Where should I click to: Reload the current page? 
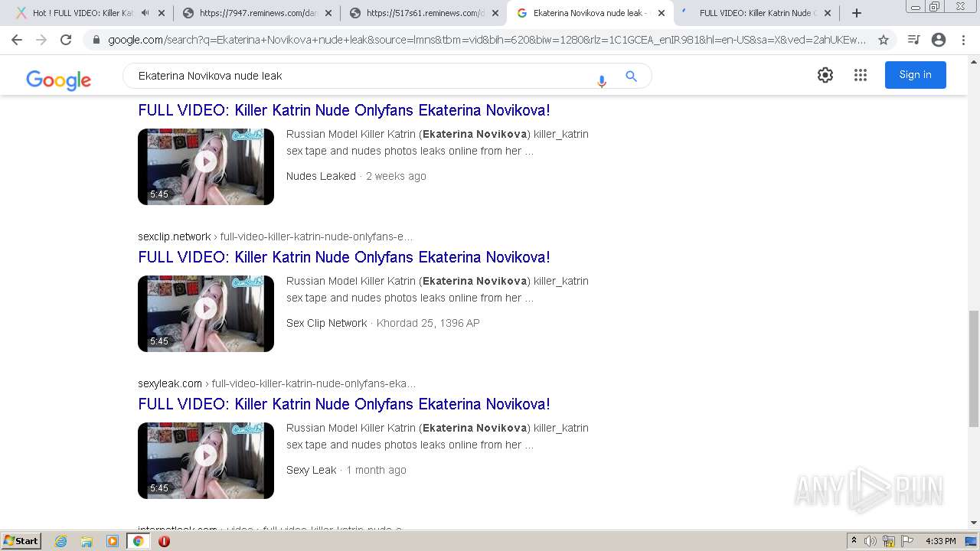click(x=66, y=40)
